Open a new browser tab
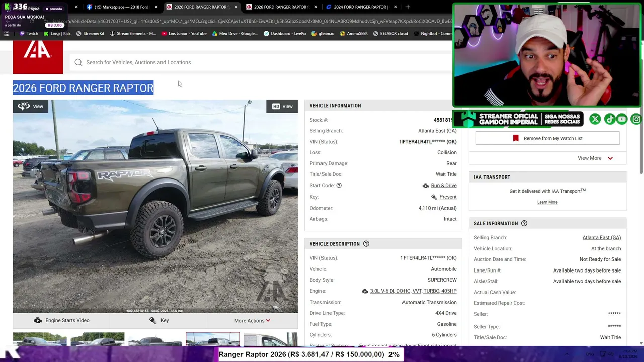The width and height of the screenshot is (644, 362). 408,7
